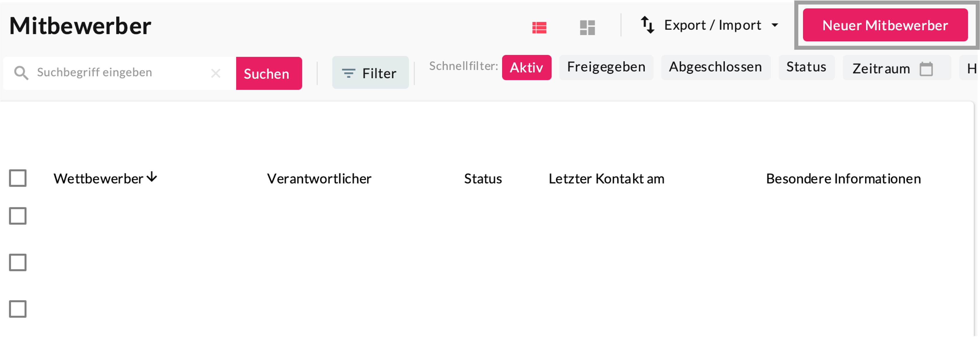Click into the Suchbegriff eingeben field
Viewport: 980px width, 337px height.
pyautogui.click(x=118, y=72)
